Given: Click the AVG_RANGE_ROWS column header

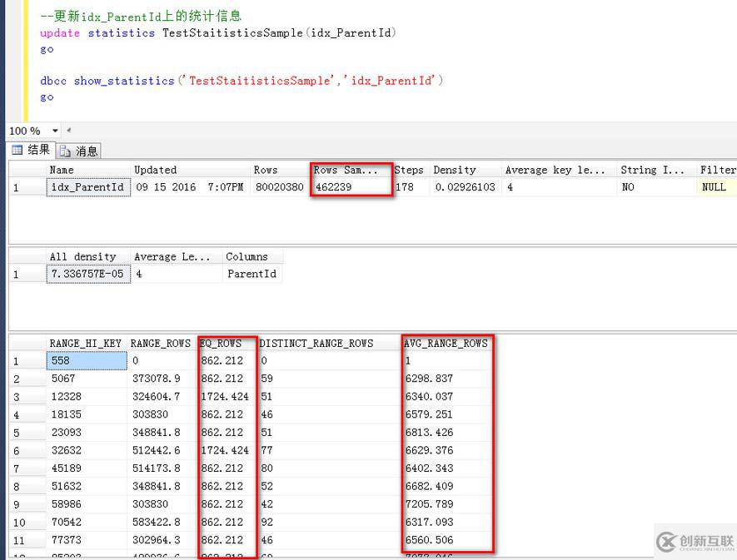Looking at the screenshot, I should [447, 344].
